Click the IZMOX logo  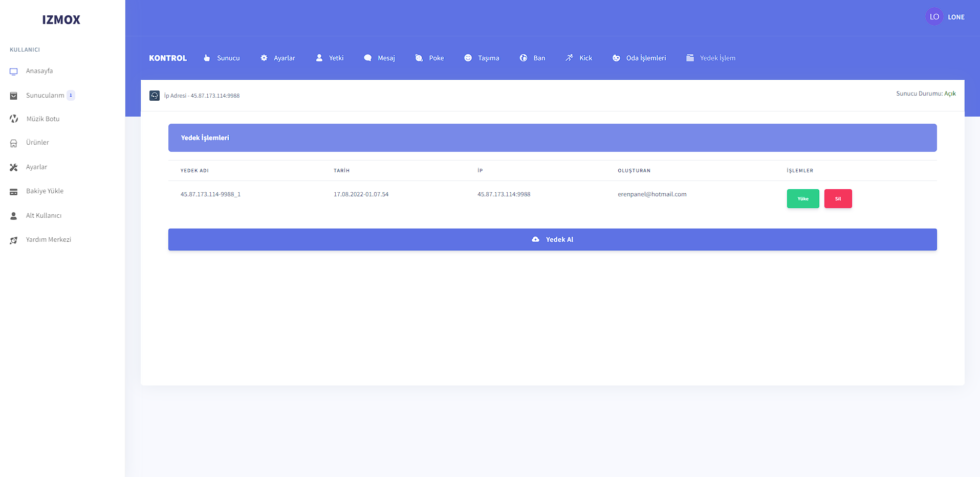(x=61, y=20)
